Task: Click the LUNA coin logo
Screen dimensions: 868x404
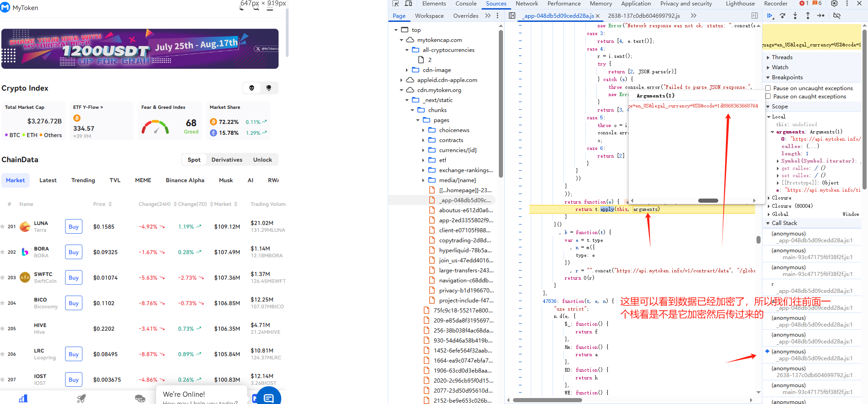Action: tap(25, 226)
